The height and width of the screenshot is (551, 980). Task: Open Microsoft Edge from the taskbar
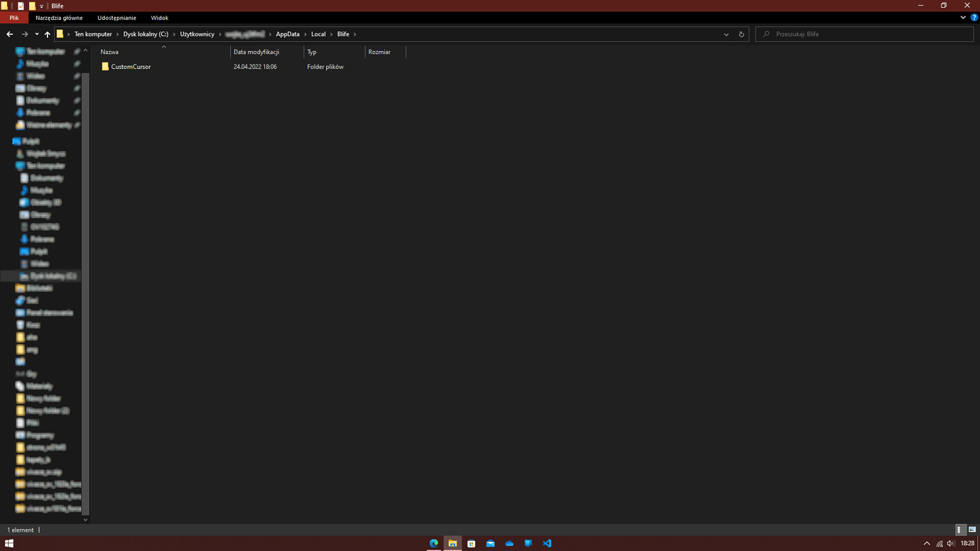(x=433, y=543)
